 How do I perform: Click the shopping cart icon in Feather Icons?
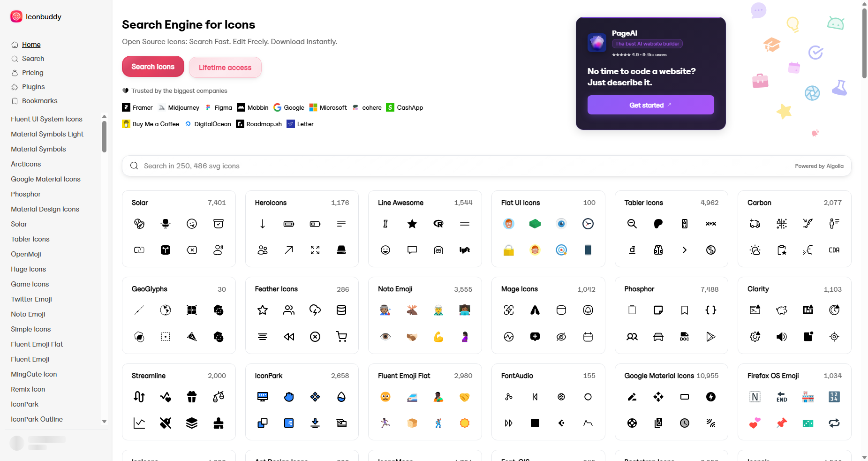[341, 336]
